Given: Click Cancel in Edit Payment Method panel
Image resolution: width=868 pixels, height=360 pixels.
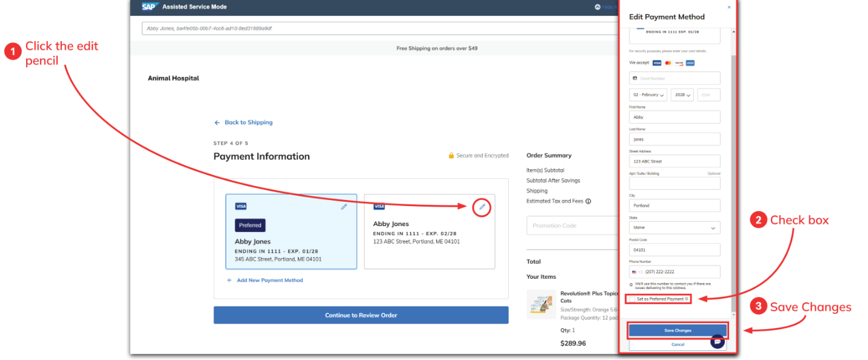Looking at the screenshot, I should [678, 344].
